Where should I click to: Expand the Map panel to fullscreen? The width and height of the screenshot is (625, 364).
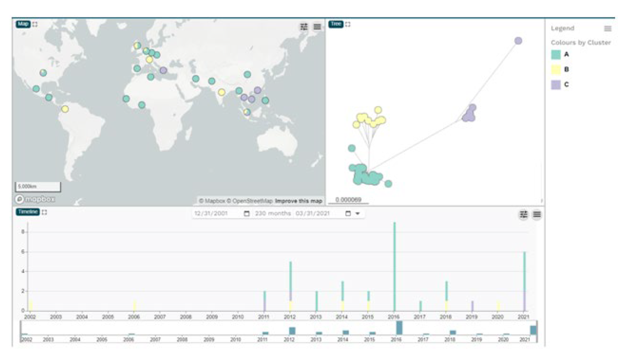35,24
